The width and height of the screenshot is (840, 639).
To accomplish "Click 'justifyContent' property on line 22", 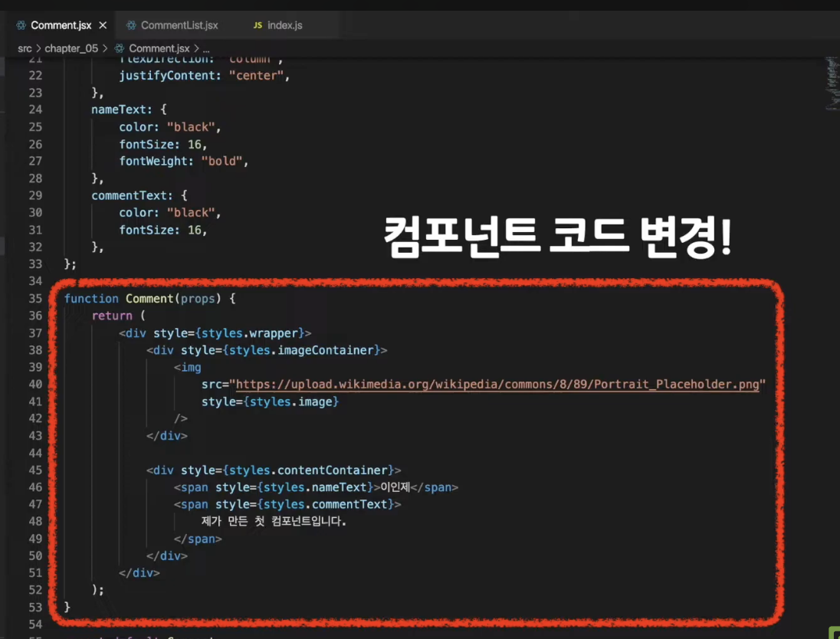I will click(166, 76).
